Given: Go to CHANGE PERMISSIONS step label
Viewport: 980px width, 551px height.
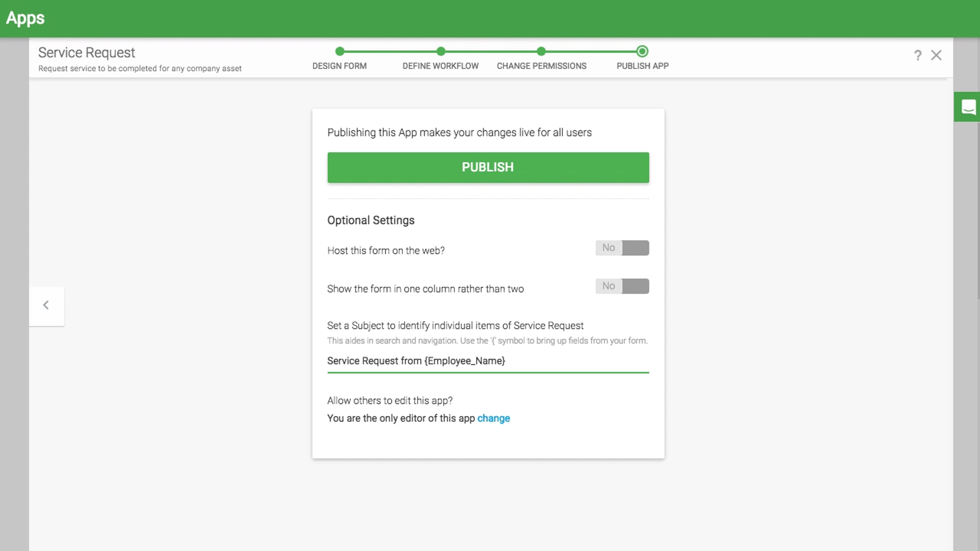Looking at the screenshot, I should click(x=541, y=66).
